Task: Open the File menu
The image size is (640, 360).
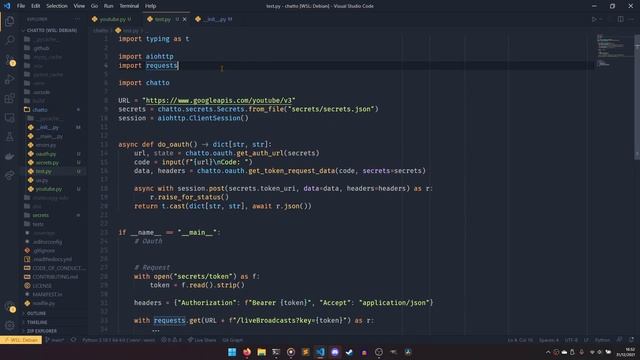Action: 21,6
